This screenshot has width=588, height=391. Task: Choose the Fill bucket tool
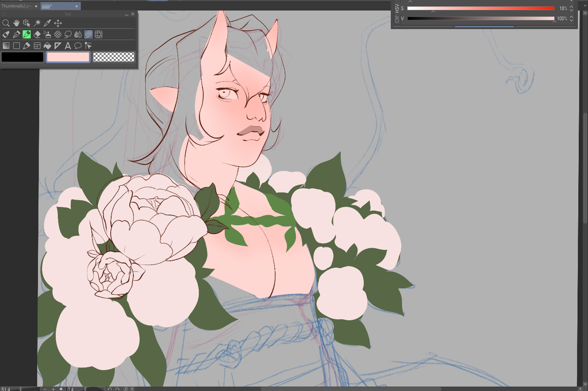(x=47, y=46)
